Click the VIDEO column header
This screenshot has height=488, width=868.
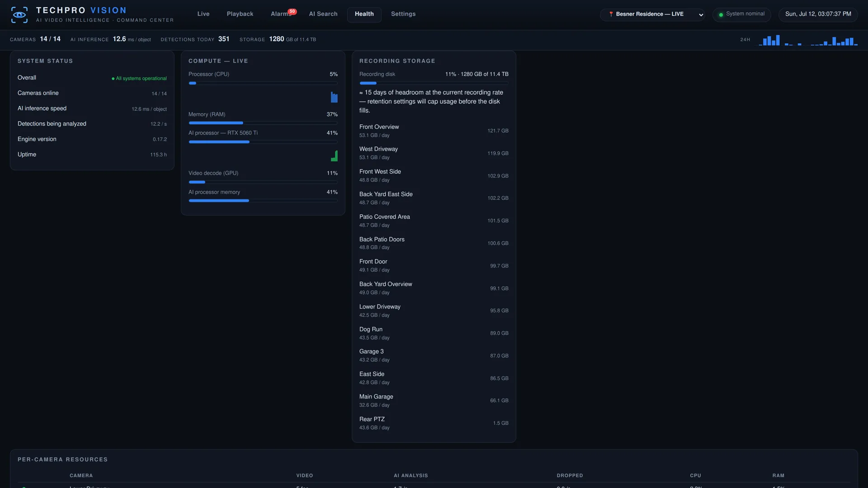click(305, 476)
